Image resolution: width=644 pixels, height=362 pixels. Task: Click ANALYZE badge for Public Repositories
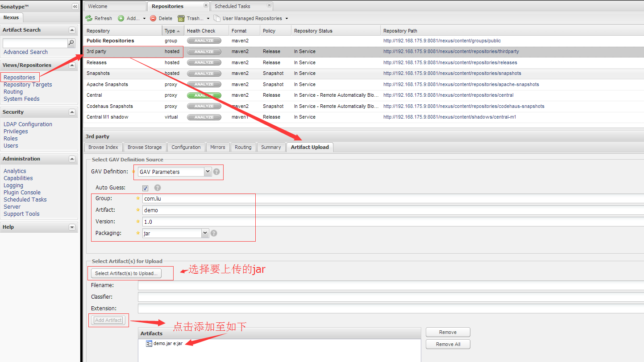click(204, 41)
